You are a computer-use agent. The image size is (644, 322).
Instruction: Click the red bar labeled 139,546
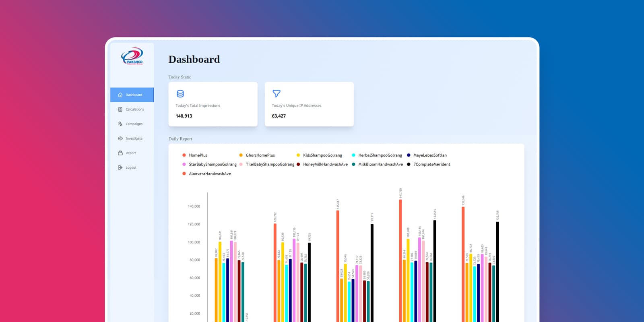pos(463,264)
